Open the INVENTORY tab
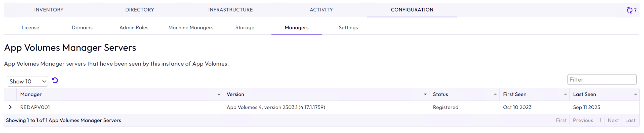 click(x=49, y=10)
